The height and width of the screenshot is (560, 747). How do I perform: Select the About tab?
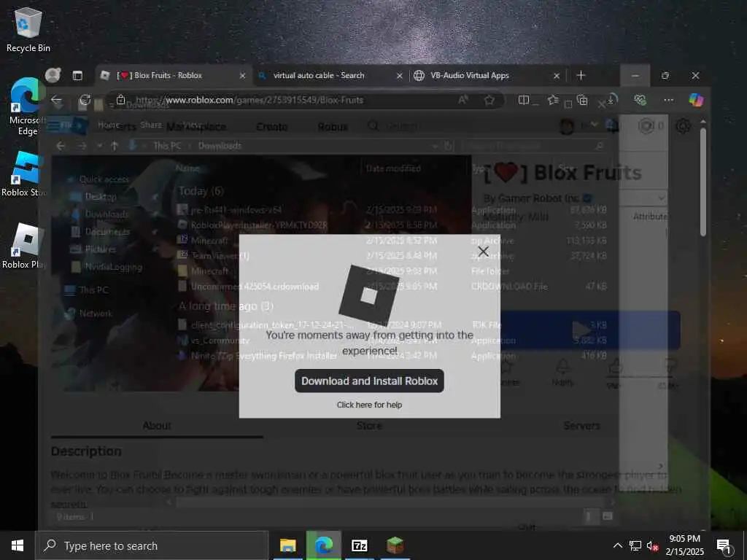[x=157, y=426]
